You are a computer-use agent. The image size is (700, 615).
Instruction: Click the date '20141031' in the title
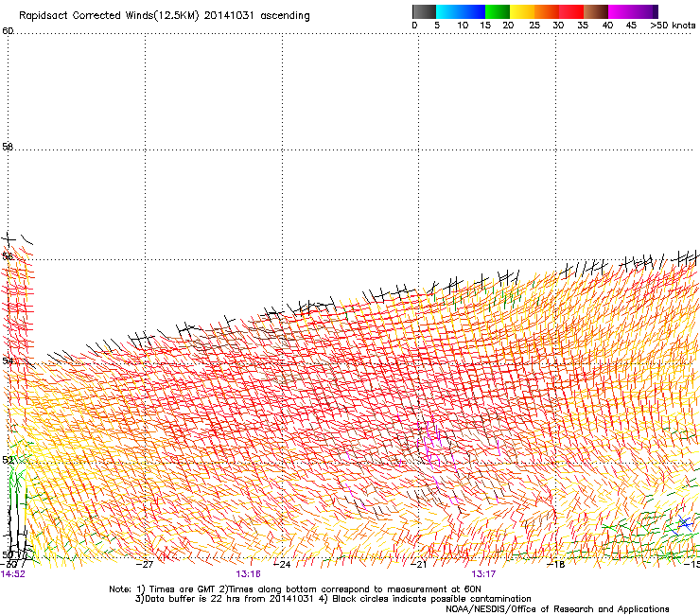[x=229, y=16]
